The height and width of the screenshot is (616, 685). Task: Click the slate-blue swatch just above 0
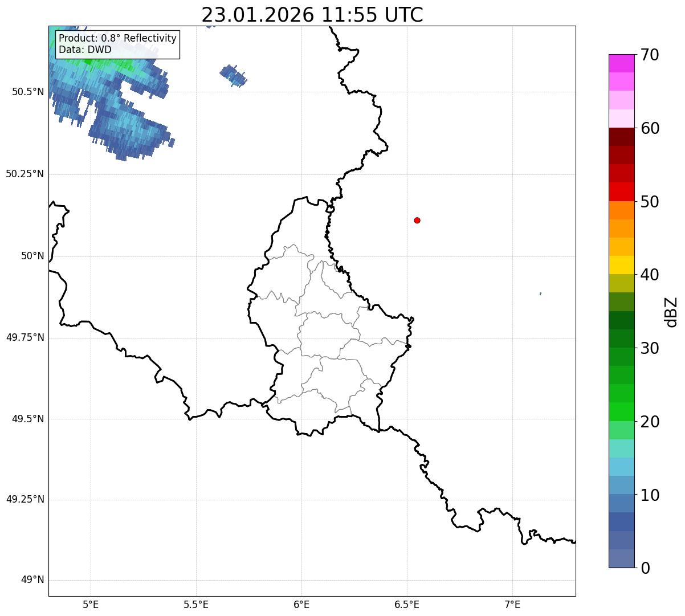pyautogui.click(x=621, y=558)
